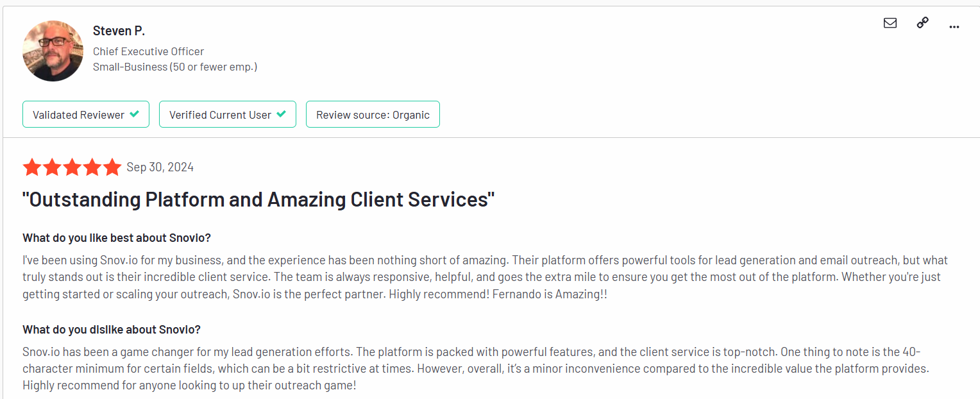Click the Chief Executive Officer job title

pos(148,51)
